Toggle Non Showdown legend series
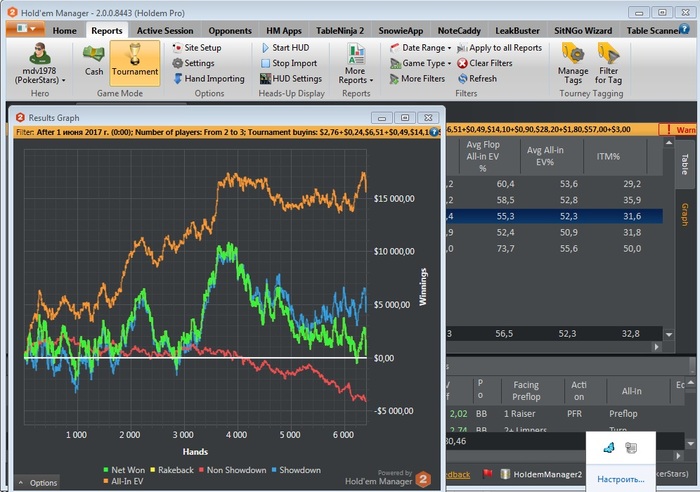 click(232, 470)
